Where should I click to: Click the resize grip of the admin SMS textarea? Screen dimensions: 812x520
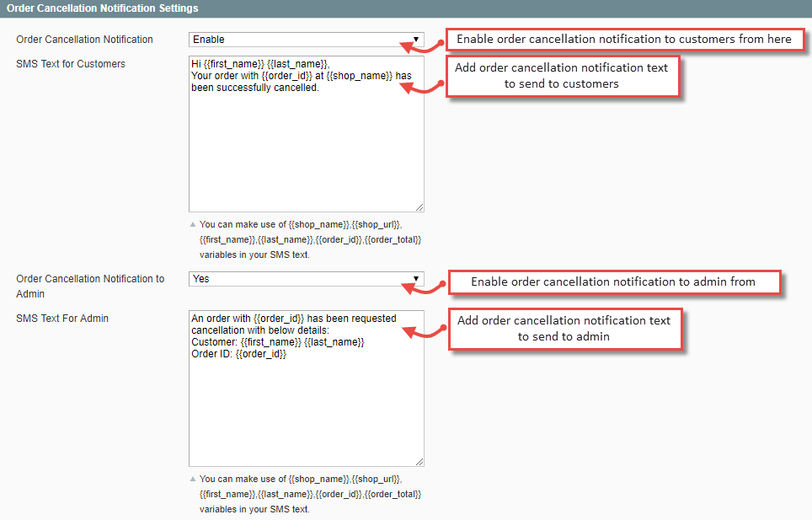[419, 461]
